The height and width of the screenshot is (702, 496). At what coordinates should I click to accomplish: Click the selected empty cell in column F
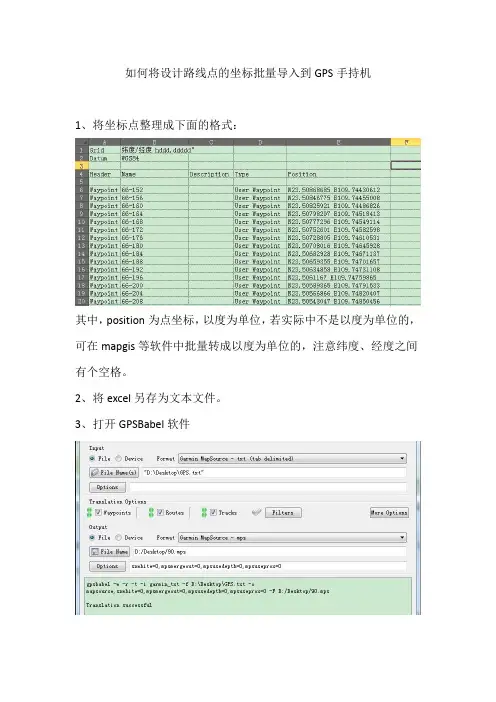[x=406, y=166]
